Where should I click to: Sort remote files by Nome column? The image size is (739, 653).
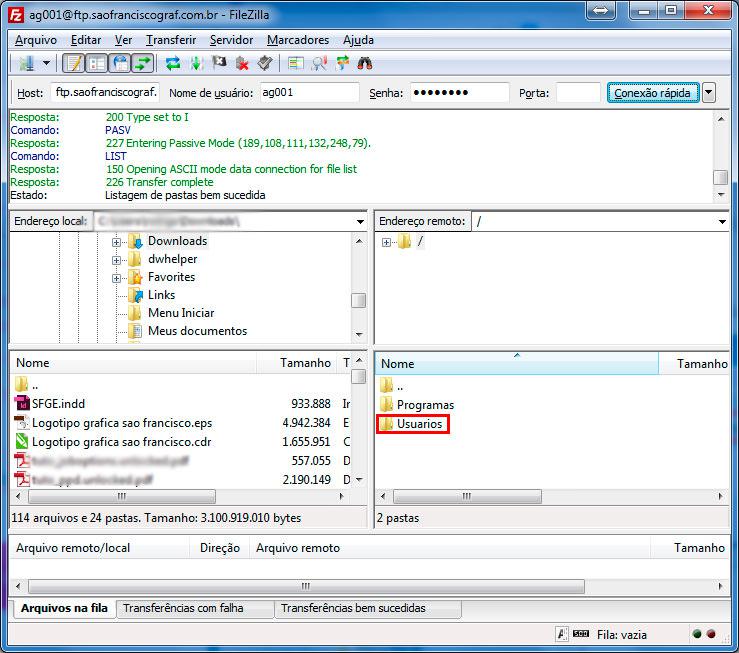pos(517,364)
